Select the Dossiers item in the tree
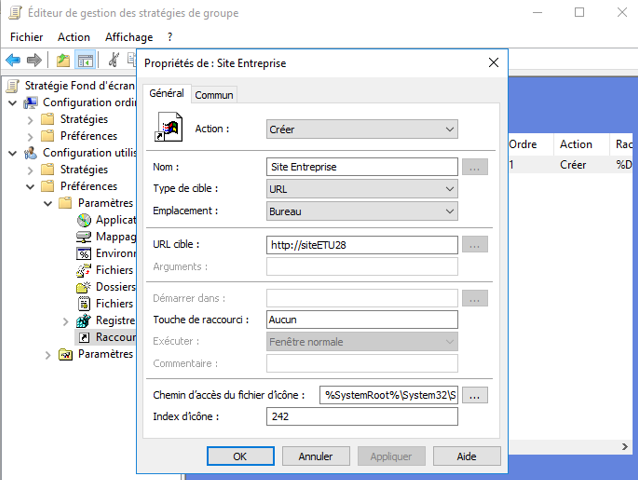This screenshot has width=638, height=480. pyautogui.click(x=114, y=287)
